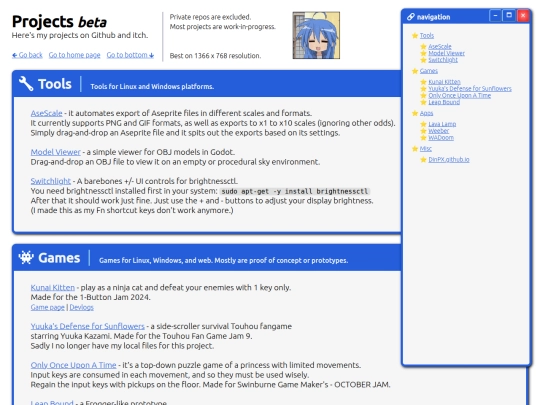This screenshot has width=540, height=405.
Task: Jump with Go to bottom link
Action: [x=130, y=55]
